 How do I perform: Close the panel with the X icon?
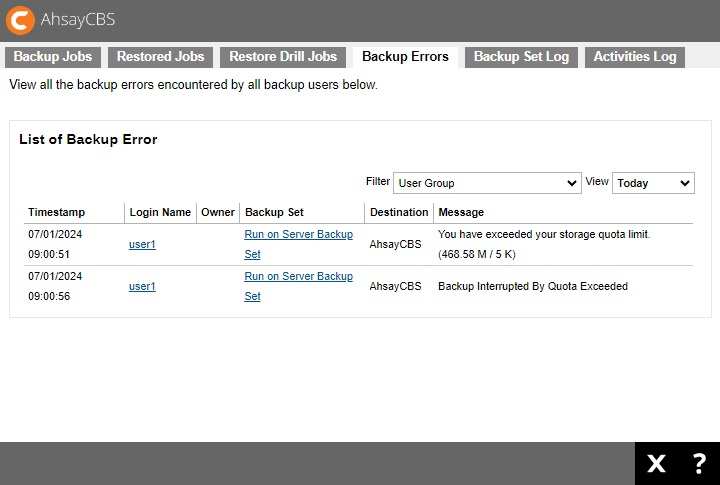656,463
